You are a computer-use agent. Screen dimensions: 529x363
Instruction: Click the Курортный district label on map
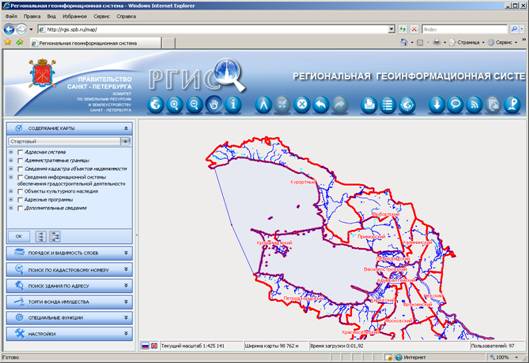[303, 182]
